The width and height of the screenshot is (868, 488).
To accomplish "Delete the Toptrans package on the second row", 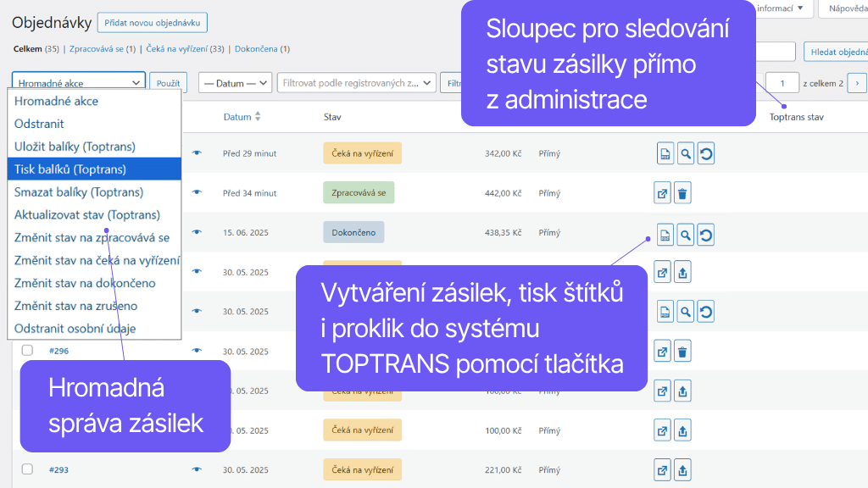I will tap(682, 192).
